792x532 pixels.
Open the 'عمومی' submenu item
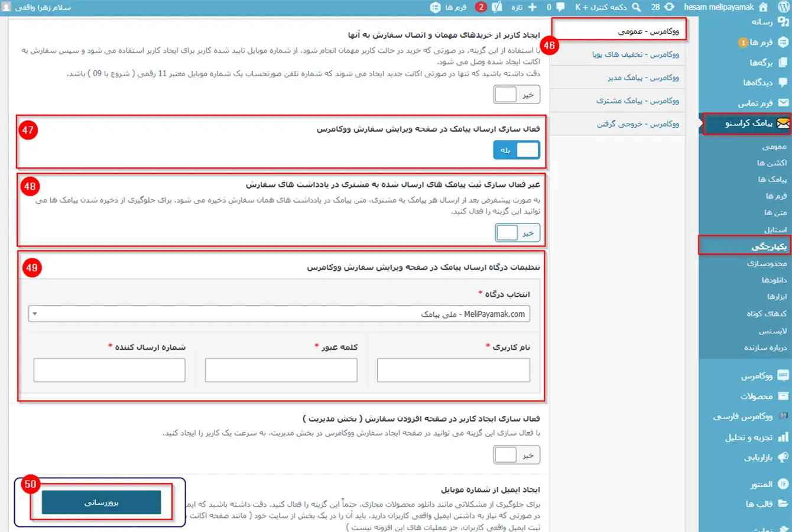pos(774,146)
